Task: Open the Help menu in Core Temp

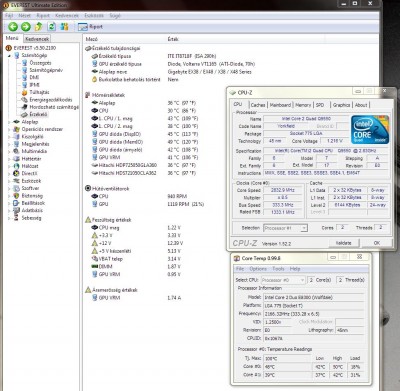Action: coord(295,269)
